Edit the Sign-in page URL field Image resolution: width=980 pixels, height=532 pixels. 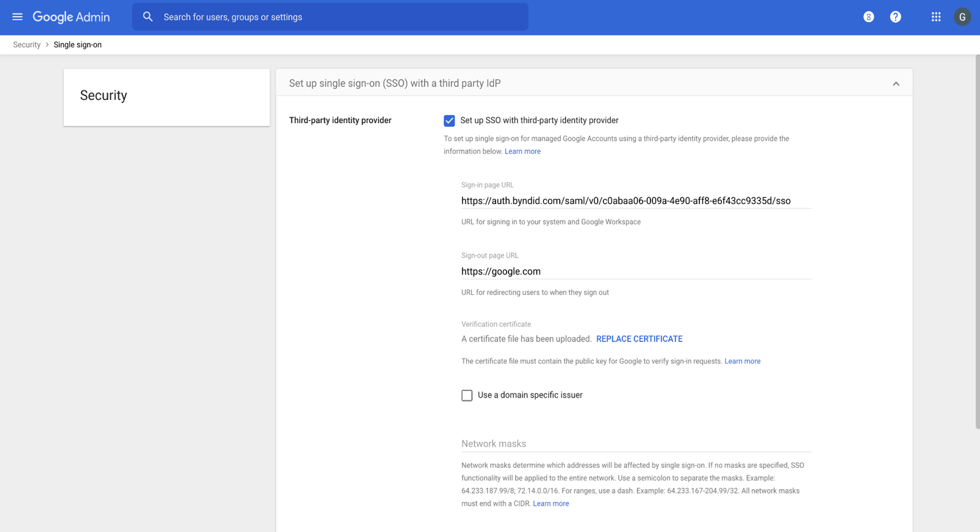tap(636, 201)
